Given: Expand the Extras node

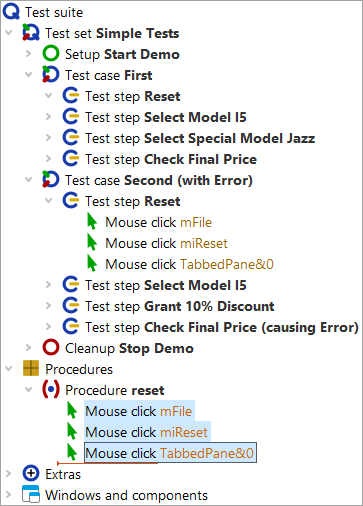Looking at the screenshot, I should pyautogui.click(x=9, y=474).
